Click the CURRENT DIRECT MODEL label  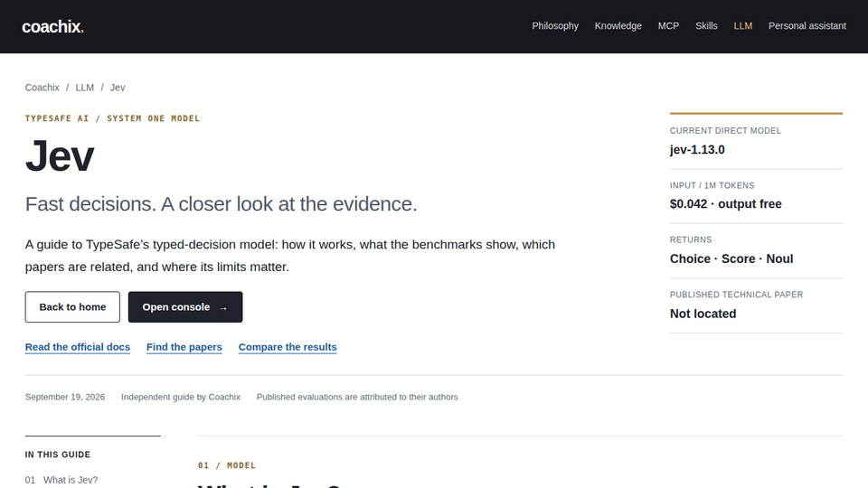click(x=725, y=130)
